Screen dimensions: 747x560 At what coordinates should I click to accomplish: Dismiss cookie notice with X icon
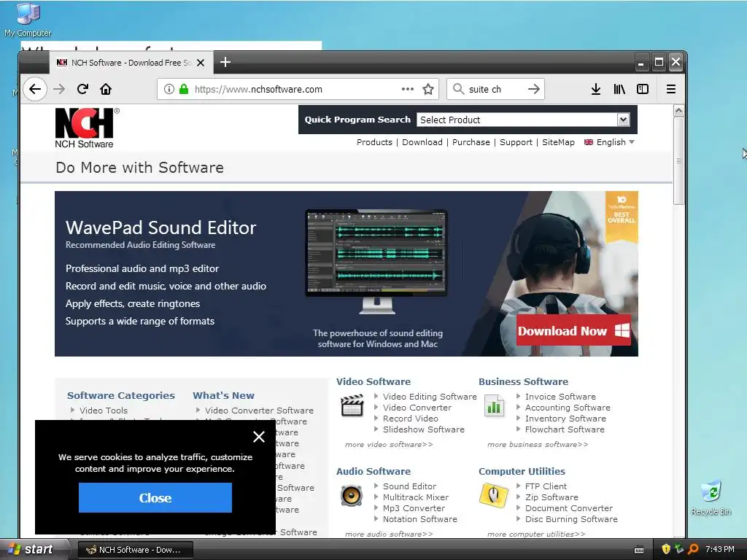(259, 436)
